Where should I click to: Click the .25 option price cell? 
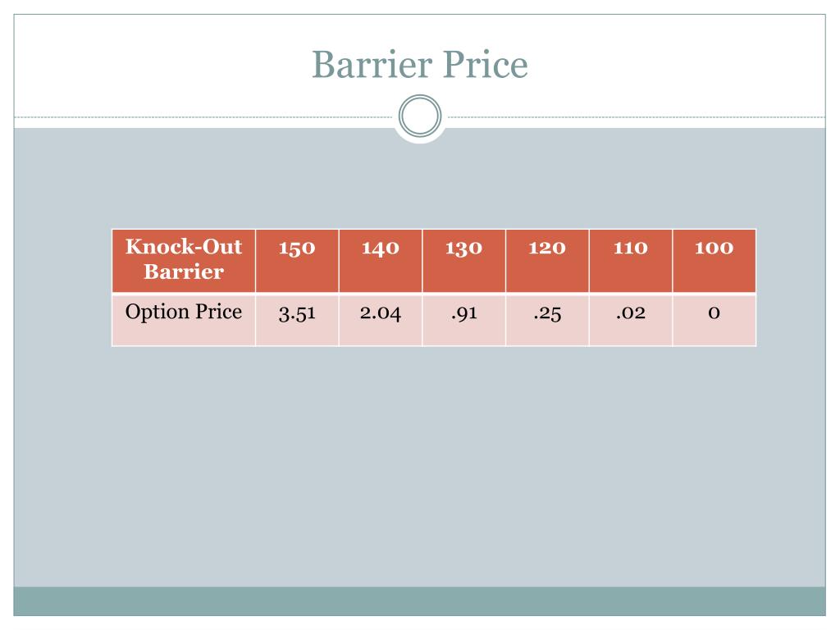[547, 320]
